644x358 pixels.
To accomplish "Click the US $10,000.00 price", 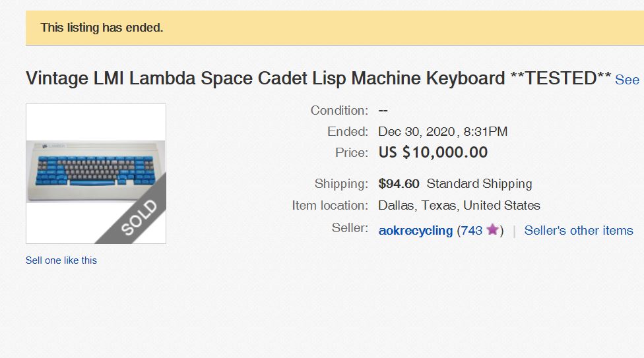I will 433,153.
